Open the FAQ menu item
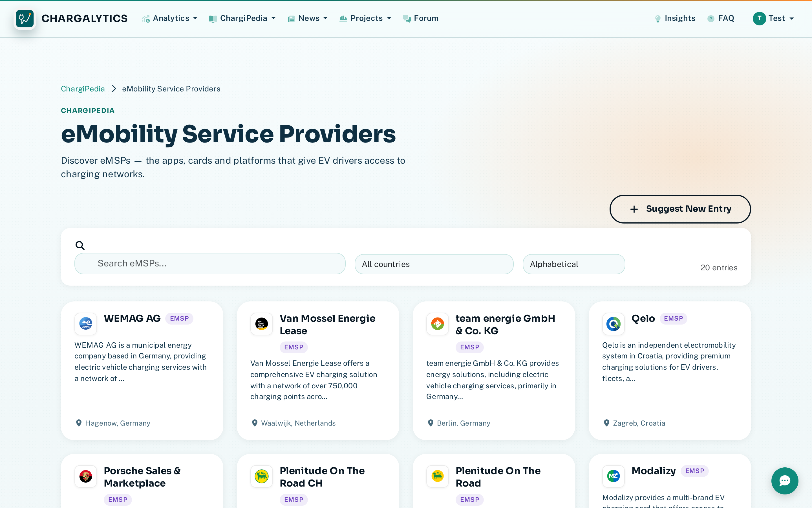Image resolution: width=812 pixels, height=508 pixels. 721,18
